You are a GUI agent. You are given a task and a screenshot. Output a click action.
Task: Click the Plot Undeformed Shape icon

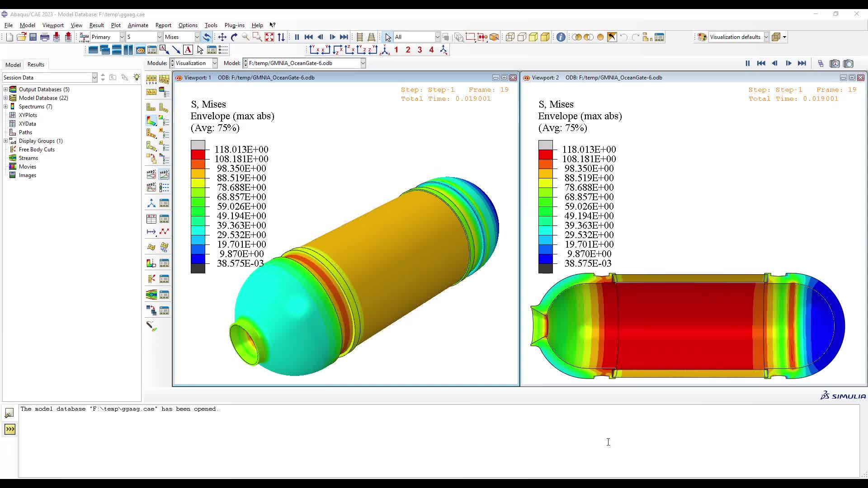coord(151,107)
